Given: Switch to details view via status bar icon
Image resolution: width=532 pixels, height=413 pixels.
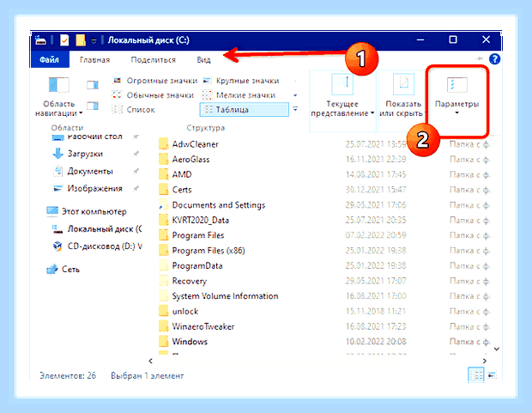Looking at the screenshot, I should coord(476,375).
